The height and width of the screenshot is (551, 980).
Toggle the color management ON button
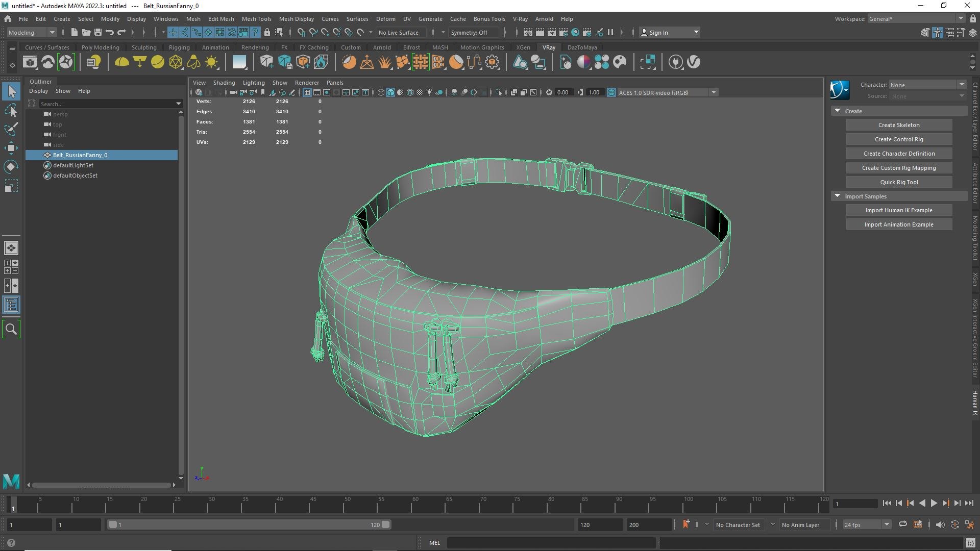pos(611,92)
